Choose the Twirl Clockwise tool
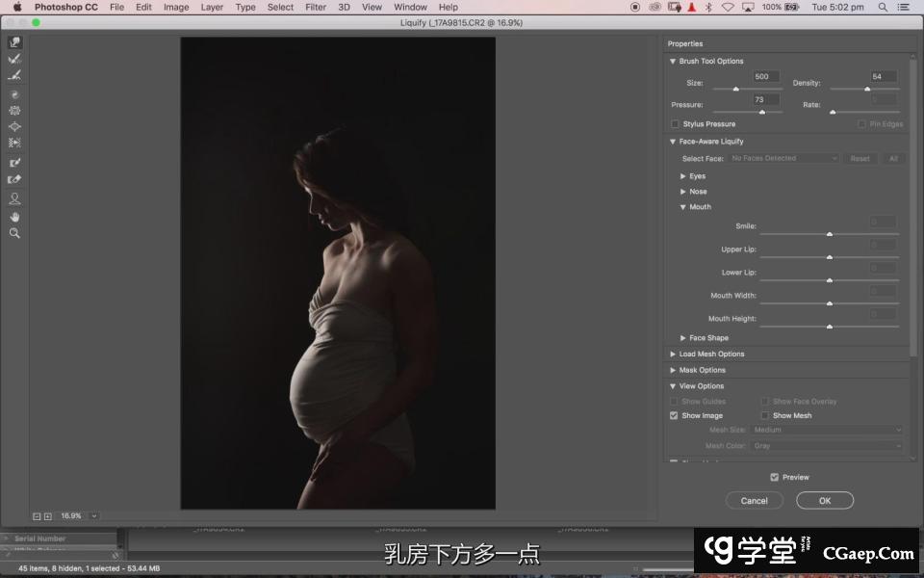The height and width of the screenshot is (578, 924). coord(14,94)
